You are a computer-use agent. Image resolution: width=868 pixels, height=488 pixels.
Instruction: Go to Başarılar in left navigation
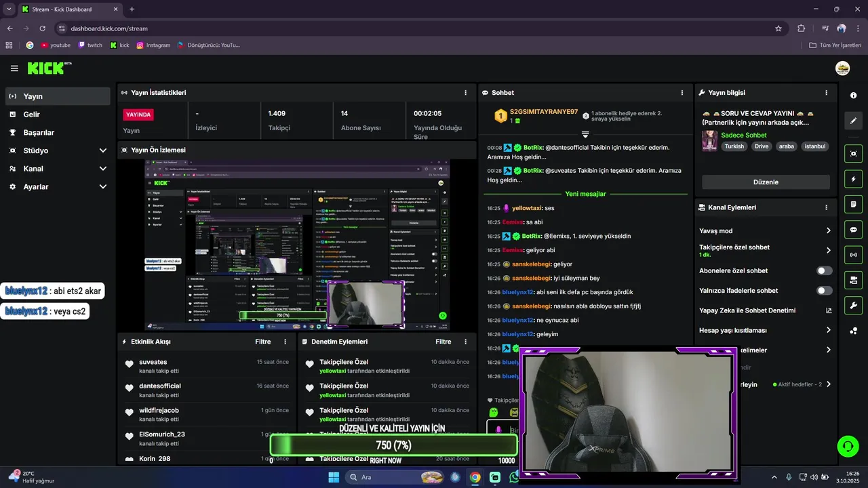(x=58, y=132)
